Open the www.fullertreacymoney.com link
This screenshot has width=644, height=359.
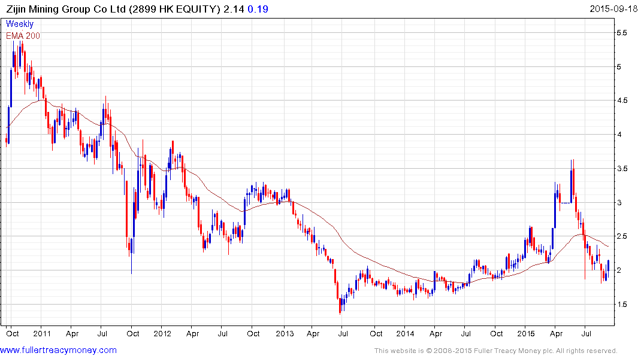[58, 351]
